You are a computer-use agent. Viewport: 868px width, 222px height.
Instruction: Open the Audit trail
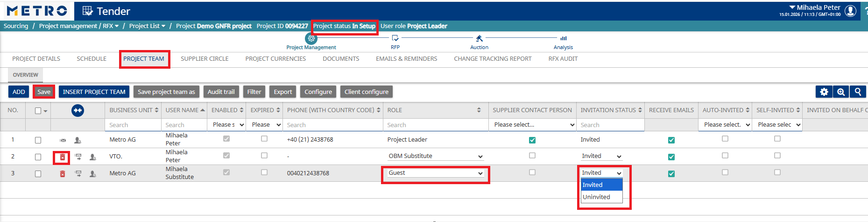[x=221, y=92]
